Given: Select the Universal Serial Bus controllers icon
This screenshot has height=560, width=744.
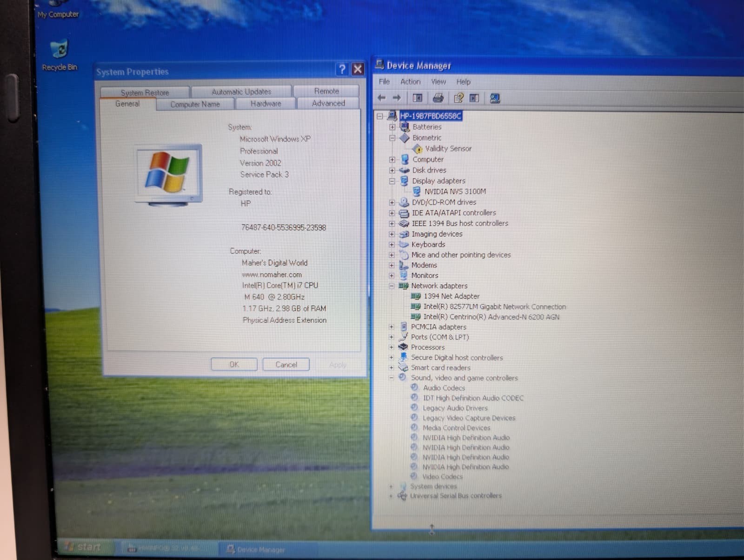Looking at the screenshot, I should point(403,496).
